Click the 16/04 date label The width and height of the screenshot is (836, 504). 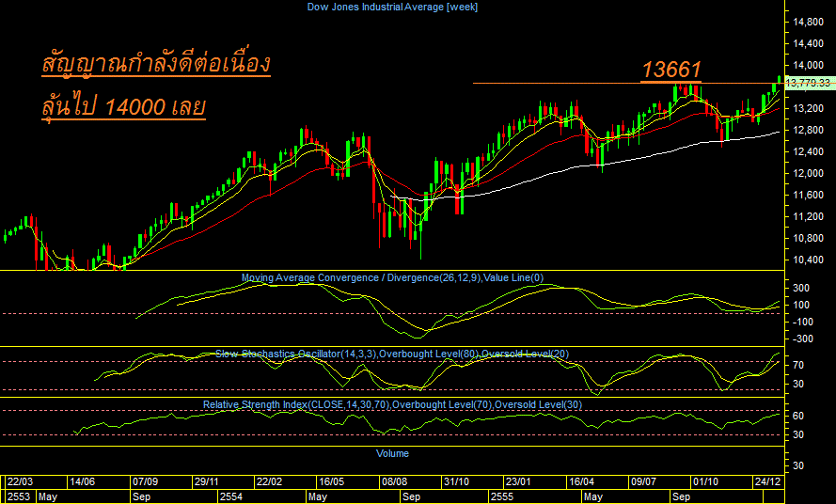point(581,482)
